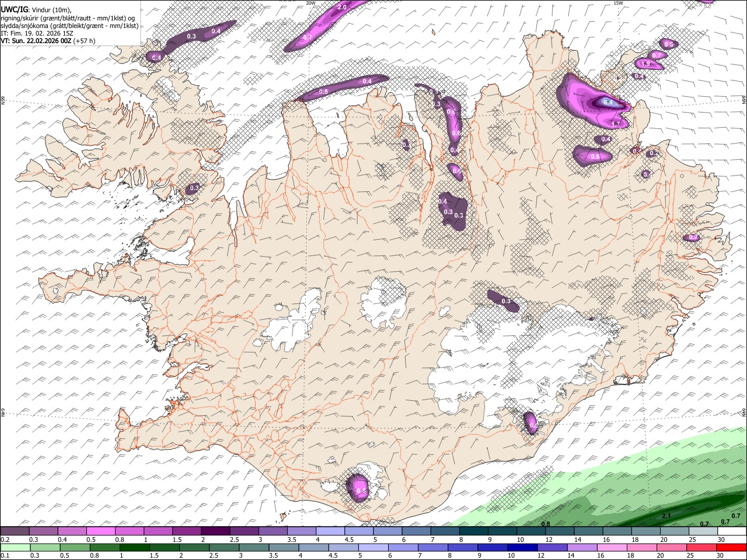
Task: Click the 20W longitude label
Action: tap(310, 3)
